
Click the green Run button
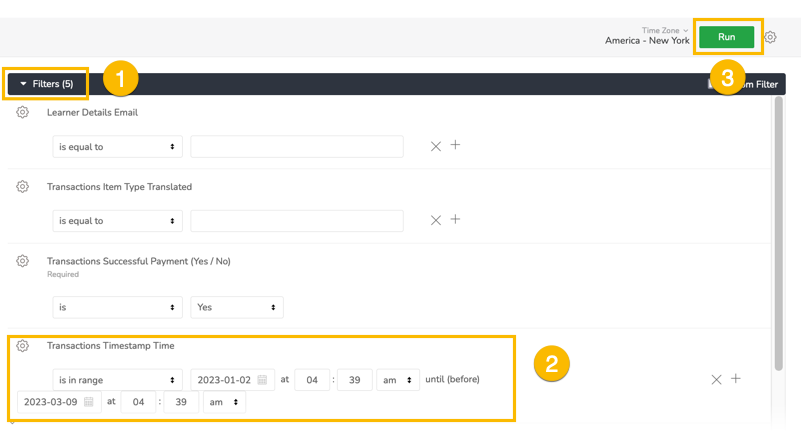click(726, 37)
